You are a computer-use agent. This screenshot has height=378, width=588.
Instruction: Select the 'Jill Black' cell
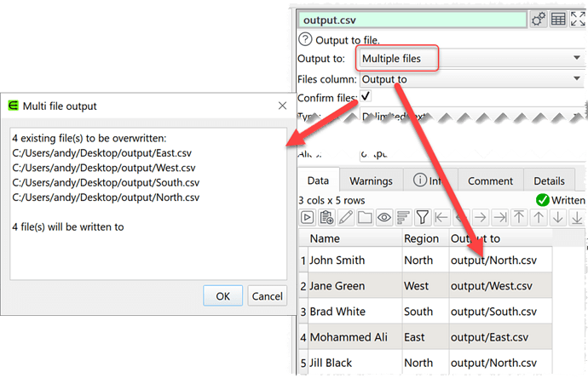(x=355, y=363)
